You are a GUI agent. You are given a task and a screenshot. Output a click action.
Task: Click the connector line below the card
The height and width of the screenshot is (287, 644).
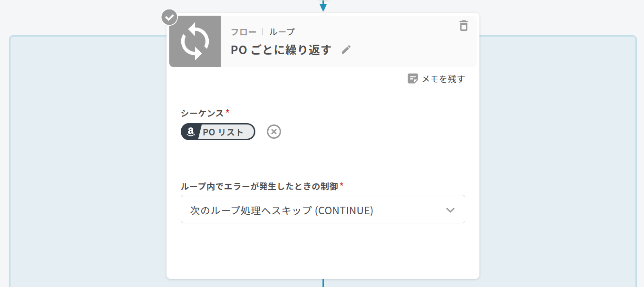coord(323,283)
